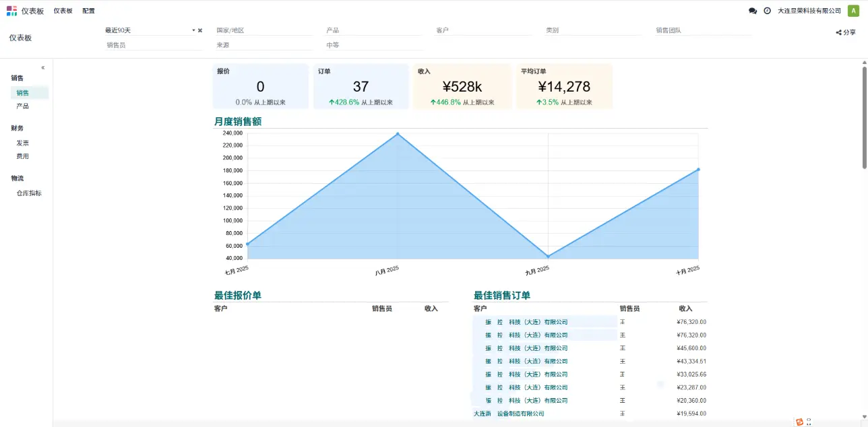This screenshot has height=427, width=868.
Task: Click the green user avatar A
Action: click(x=853, y=11)
